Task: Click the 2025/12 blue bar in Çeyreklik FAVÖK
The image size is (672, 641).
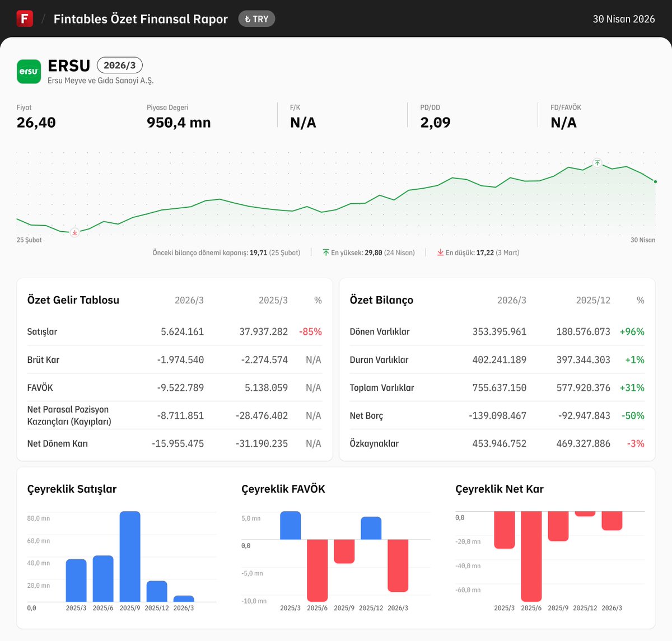Action: point(371,528)
